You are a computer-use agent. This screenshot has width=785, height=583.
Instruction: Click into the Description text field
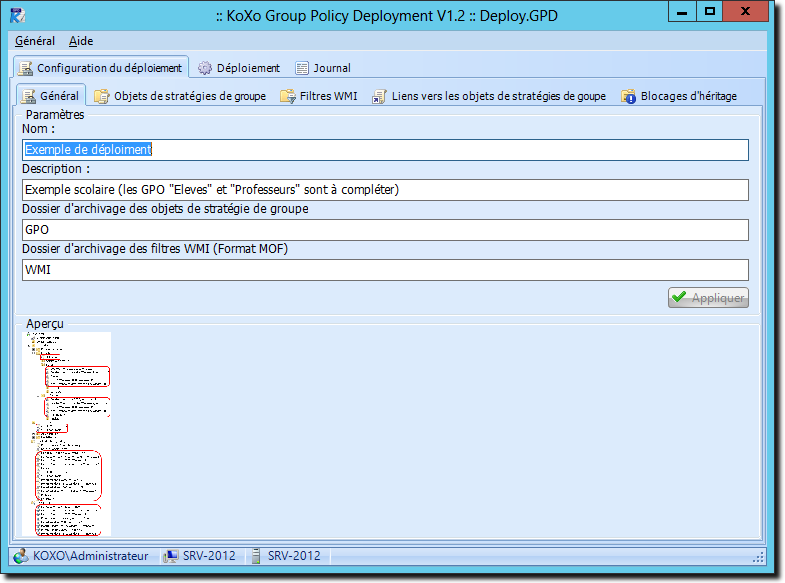[x=385, y=189]
